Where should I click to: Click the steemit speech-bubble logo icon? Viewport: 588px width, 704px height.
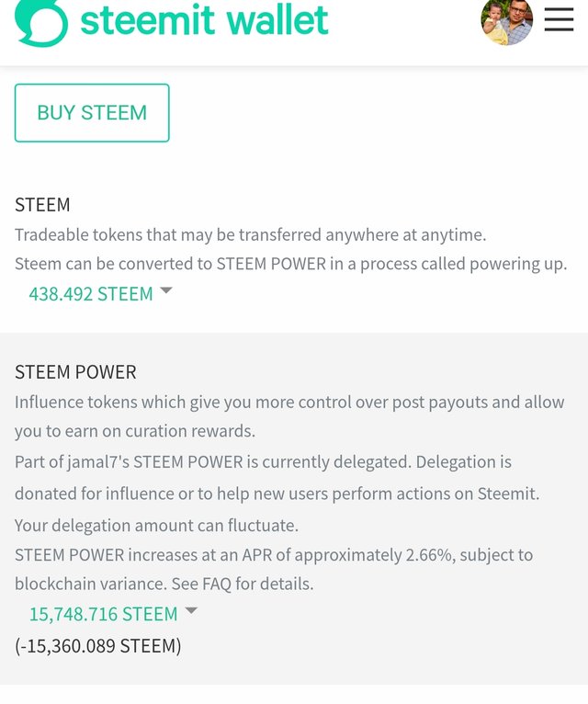coord(41,21)
